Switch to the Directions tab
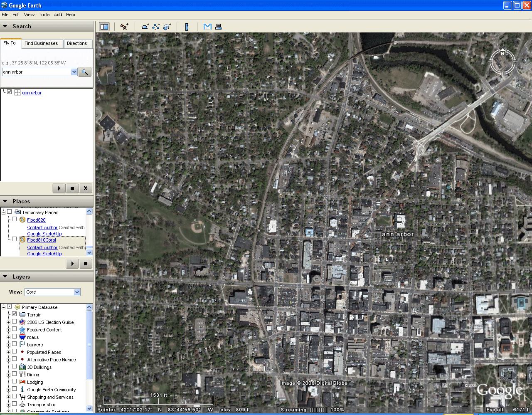 (x=77, y=43)
